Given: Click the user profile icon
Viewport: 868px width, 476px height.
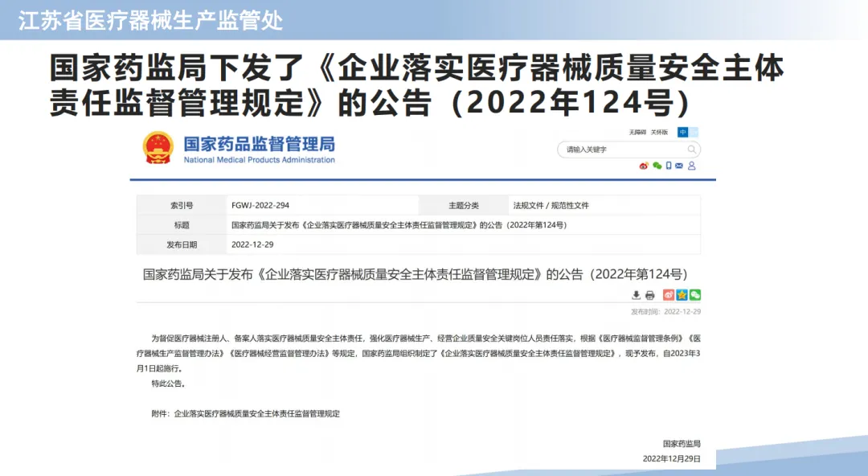Looking at the screenshot, I should tap(691, 166).
